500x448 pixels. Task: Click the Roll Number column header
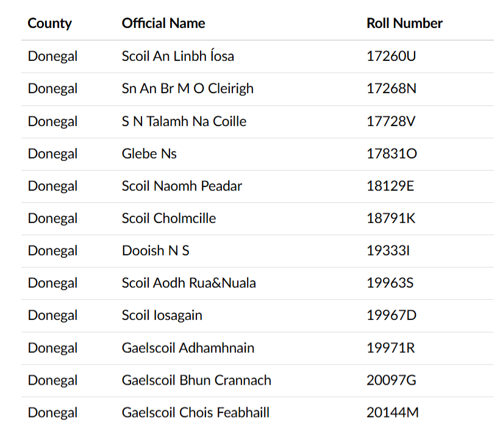click(x=404, y=23)
